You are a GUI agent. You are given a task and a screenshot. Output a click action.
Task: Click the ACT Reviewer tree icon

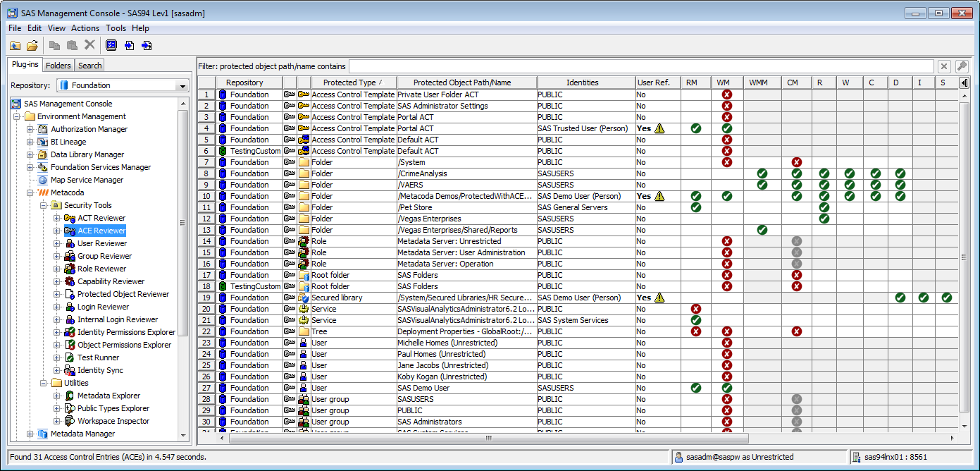tap(70, 218)
